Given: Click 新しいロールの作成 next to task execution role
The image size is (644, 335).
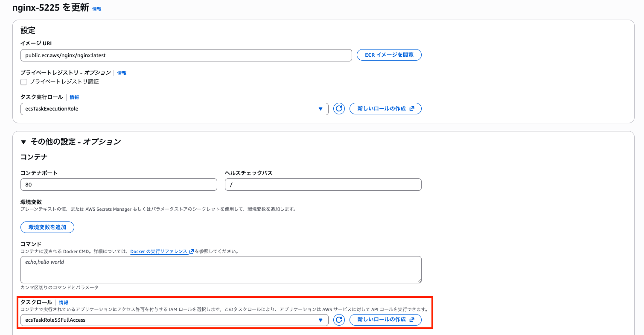Looking at the screenshot, I should tap(382, 108).
